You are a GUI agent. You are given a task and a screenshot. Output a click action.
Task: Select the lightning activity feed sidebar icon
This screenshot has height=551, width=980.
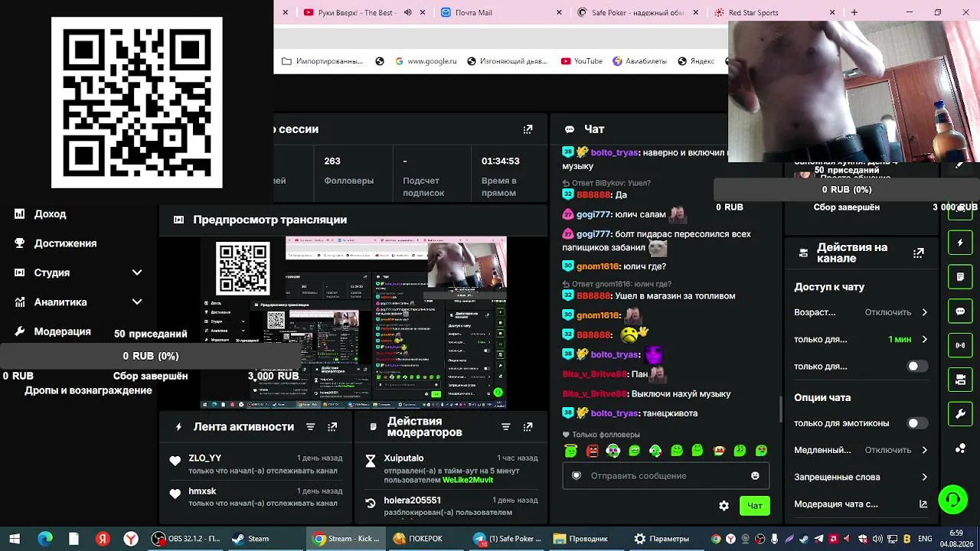960,243
